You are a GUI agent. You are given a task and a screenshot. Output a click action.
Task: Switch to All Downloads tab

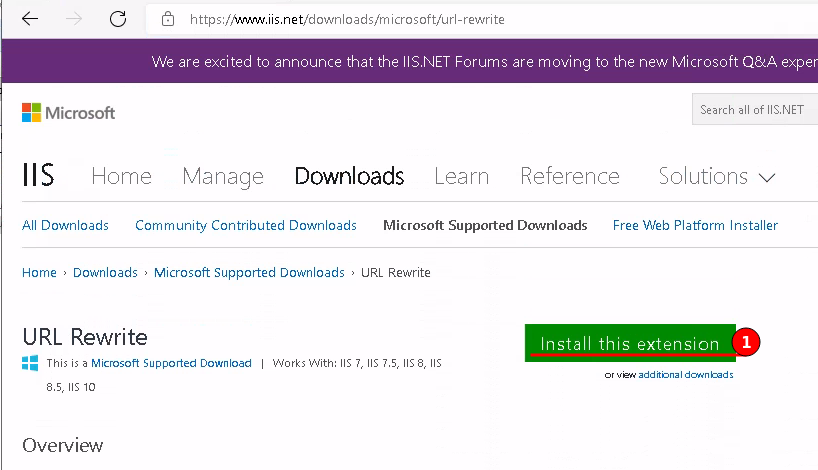pos(65,225)
